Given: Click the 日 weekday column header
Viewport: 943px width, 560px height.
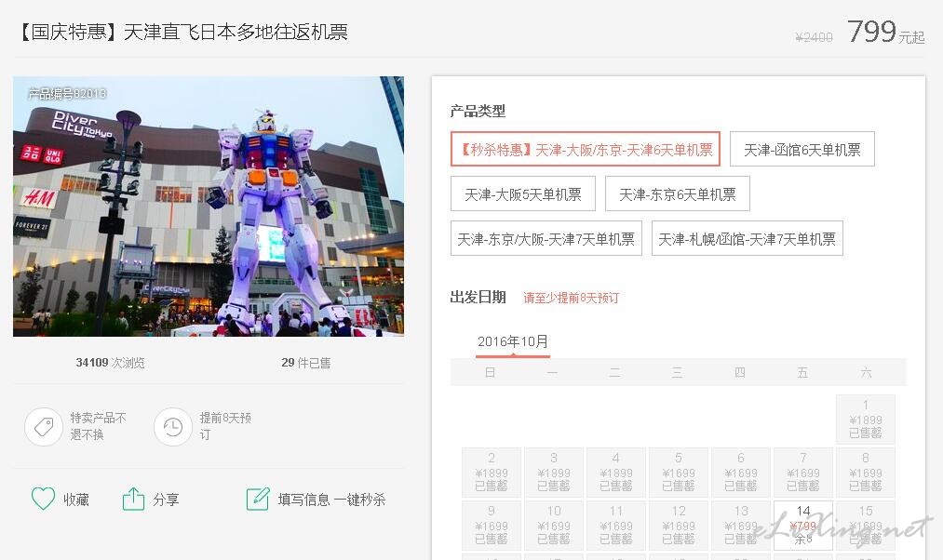Looking at the screenshot, I should [x=491, y=372].
